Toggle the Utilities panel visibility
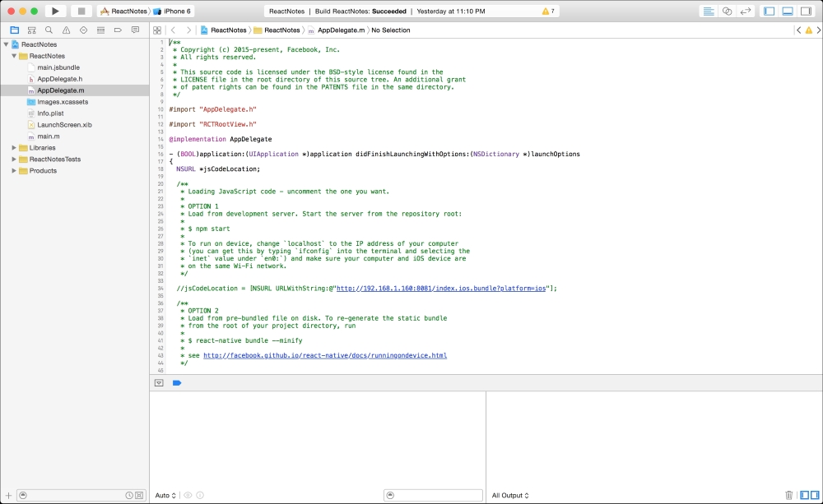Screen dimensions: 823x504 807,11
